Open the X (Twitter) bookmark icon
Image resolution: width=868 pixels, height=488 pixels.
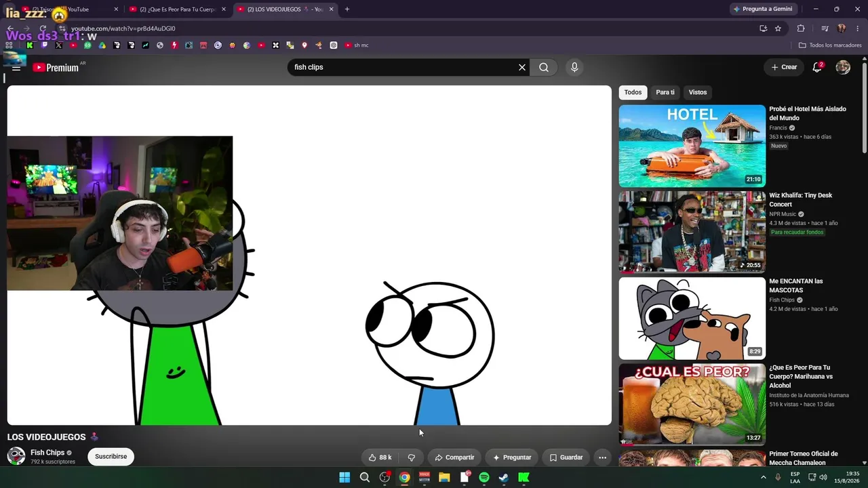coord(59,45)
